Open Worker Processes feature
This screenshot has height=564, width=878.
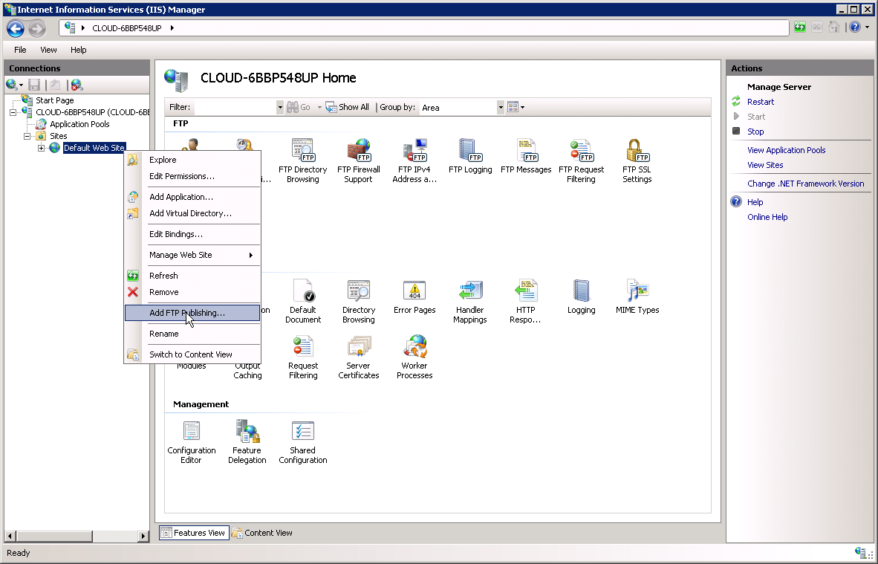[414, 357]
